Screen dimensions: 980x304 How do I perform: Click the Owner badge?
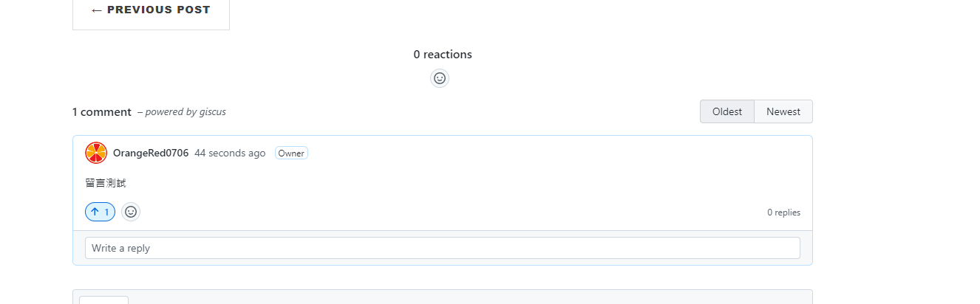(291, 153)
